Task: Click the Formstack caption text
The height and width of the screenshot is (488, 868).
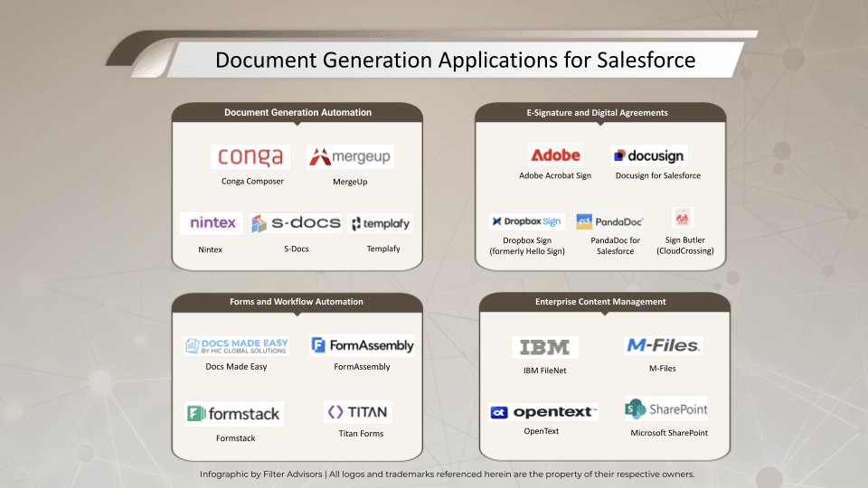Action: pyautogui.click(x=235, y=438)
